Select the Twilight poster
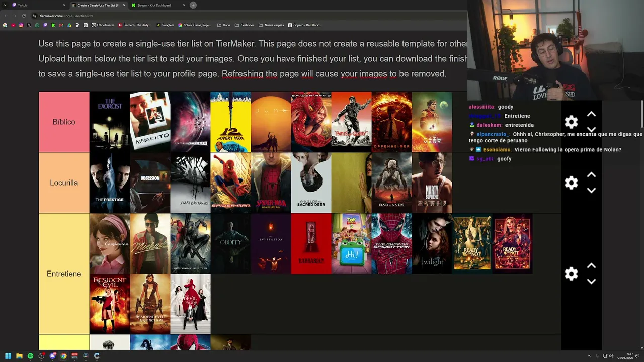644x362 pixels. [432, 243]
